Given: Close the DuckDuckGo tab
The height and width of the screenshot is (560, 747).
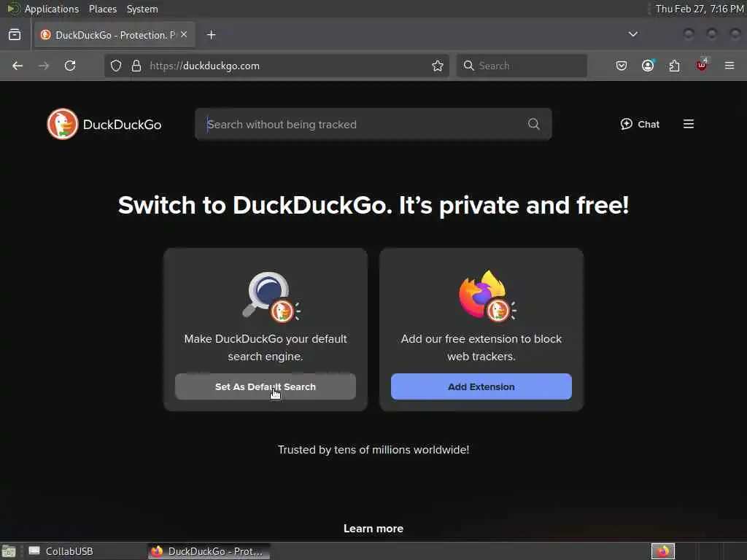Looking at the screenshot, I should click(184, 34).
